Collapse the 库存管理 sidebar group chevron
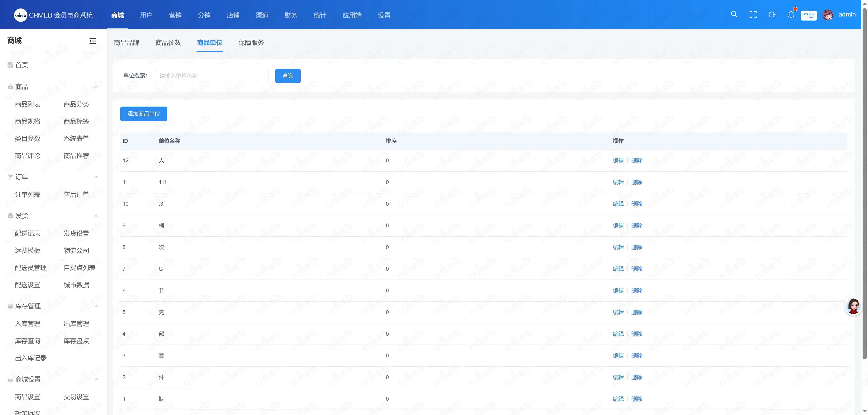 tap(96, 306)
